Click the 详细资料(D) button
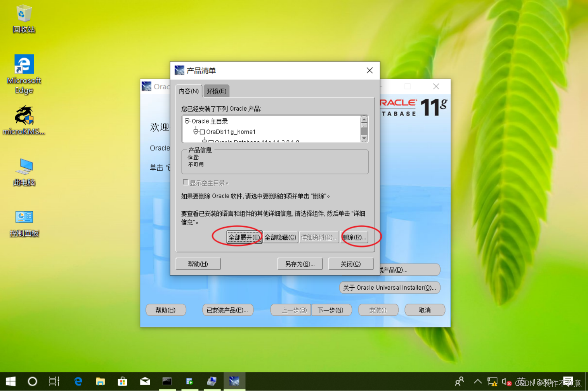Viewport: 588px width, 391px height. tap(319, 237)
